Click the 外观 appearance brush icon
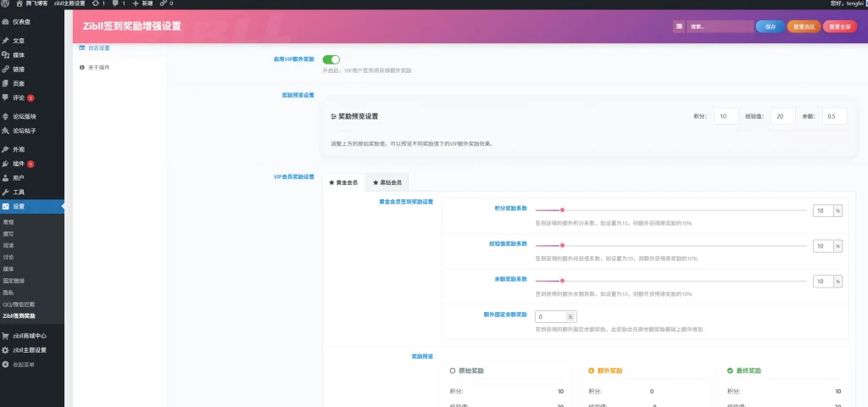The width and height of the screenshot is (868, 407). [x=6, y=149]
